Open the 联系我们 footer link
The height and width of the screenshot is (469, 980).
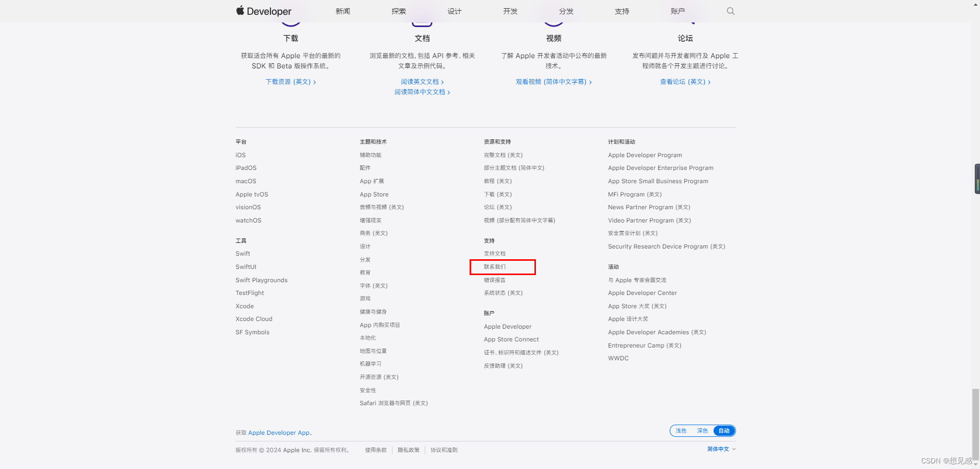(x=495, y=267)
